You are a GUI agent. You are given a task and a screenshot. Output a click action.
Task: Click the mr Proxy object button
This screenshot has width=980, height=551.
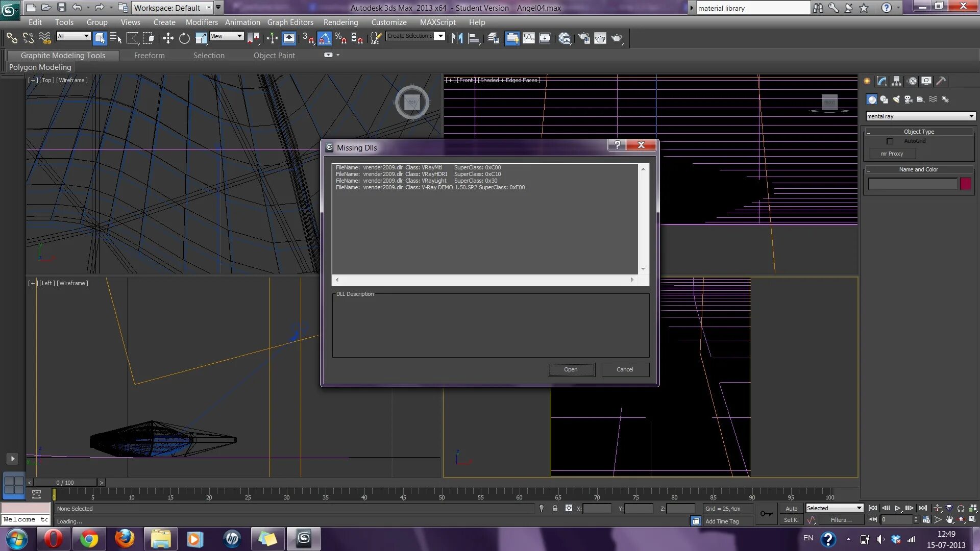[892, 154]
